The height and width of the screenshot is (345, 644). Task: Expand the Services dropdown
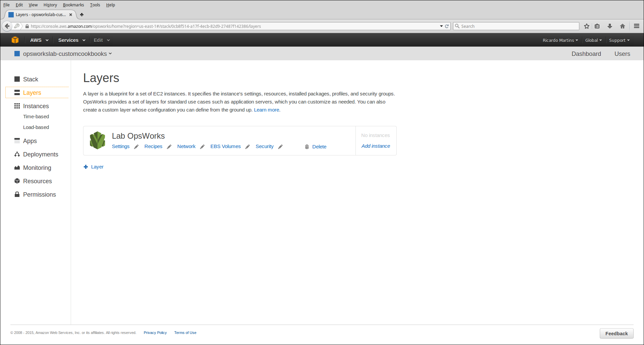point(72,40)
